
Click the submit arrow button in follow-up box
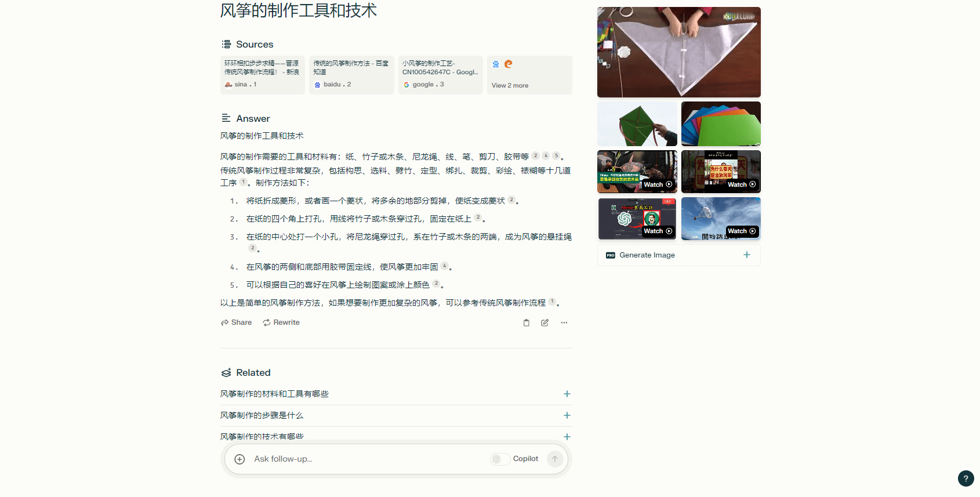pyautogui.click(x=555, y=459)
